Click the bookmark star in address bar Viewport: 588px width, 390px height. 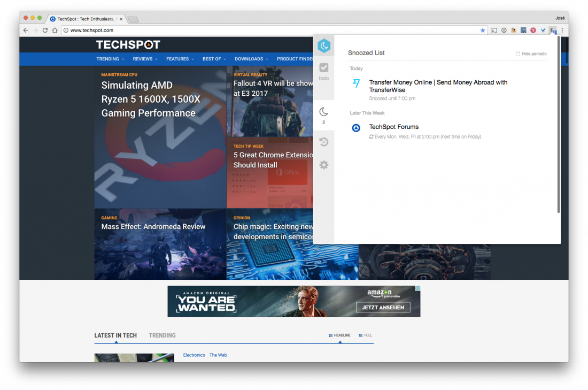point(483,30)
